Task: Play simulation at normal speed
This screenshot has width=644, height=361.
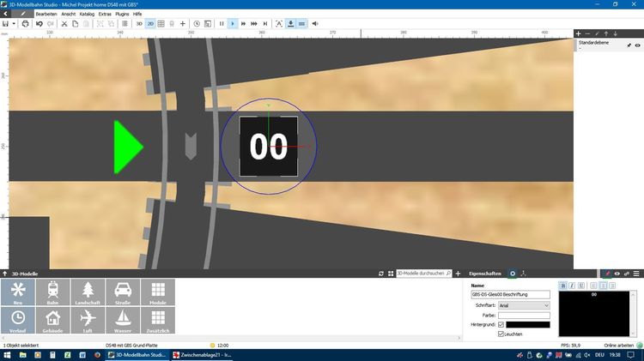Action: (x=233, y=24)
